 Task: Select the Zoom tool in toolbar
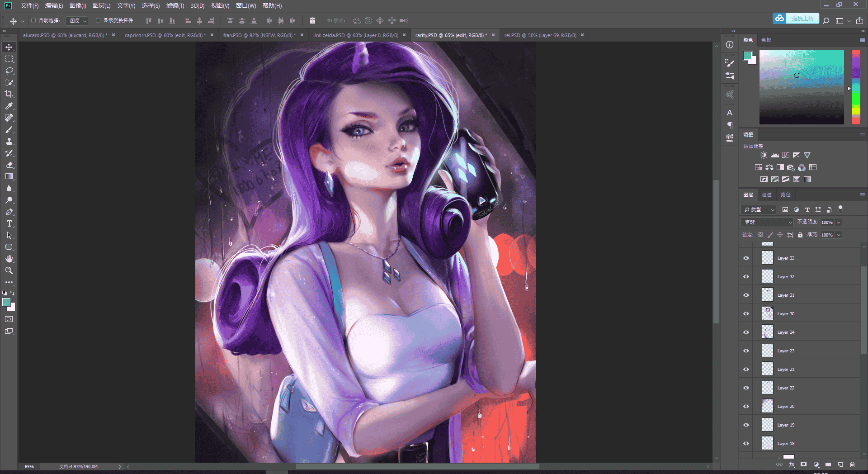click(9, 270)
